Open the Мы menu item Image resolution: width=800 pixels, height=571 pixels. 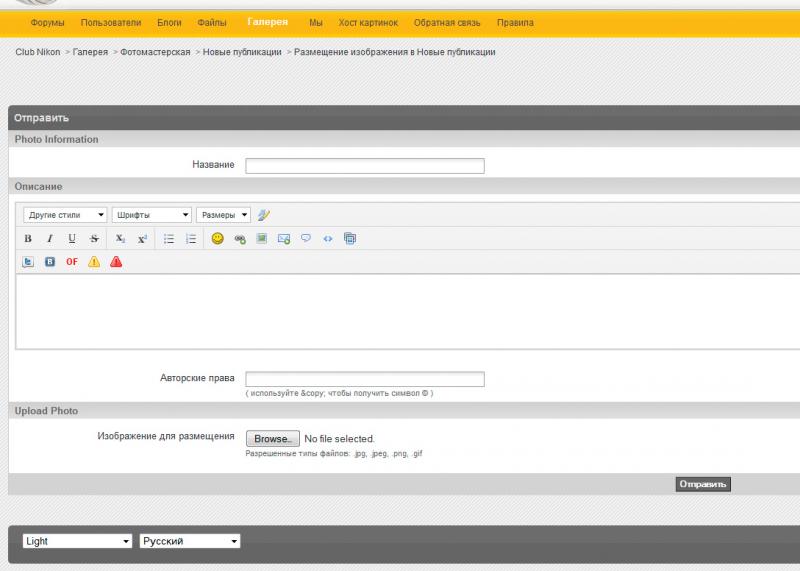316,22
